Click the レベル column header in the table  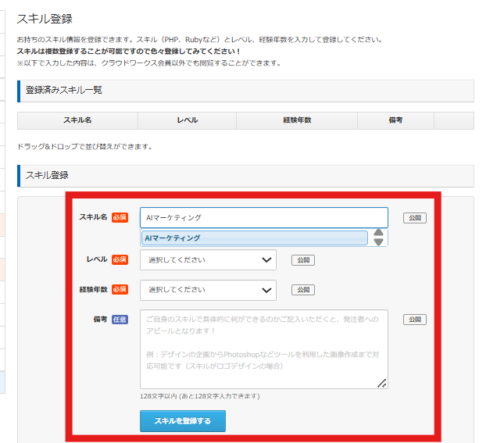click(187, 120)
